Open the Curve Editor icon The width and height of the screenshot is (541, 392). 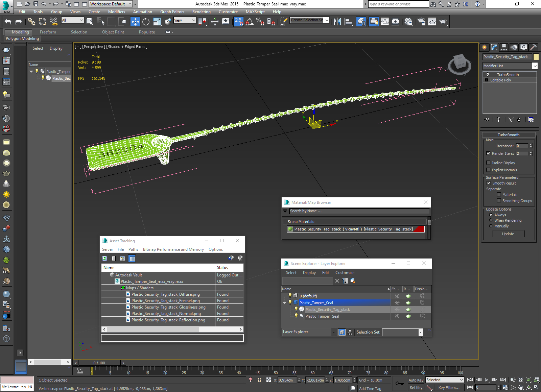[385, 22]
